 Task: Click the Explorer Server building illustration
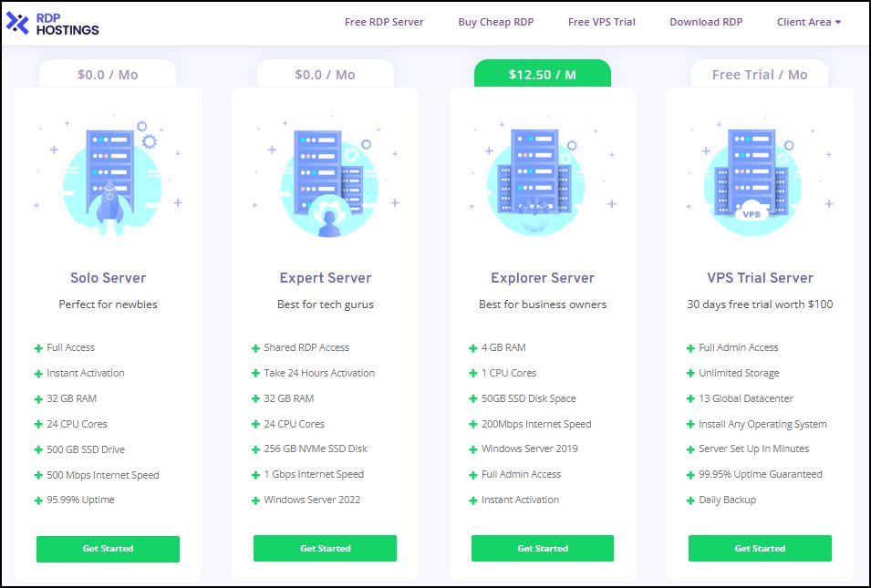[x=542, y=178]
